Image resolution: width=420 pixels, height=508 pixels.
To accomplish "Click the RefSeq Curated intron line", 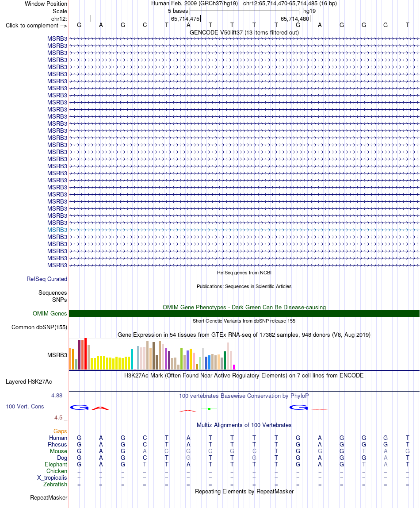I will (x=244, y=279).
